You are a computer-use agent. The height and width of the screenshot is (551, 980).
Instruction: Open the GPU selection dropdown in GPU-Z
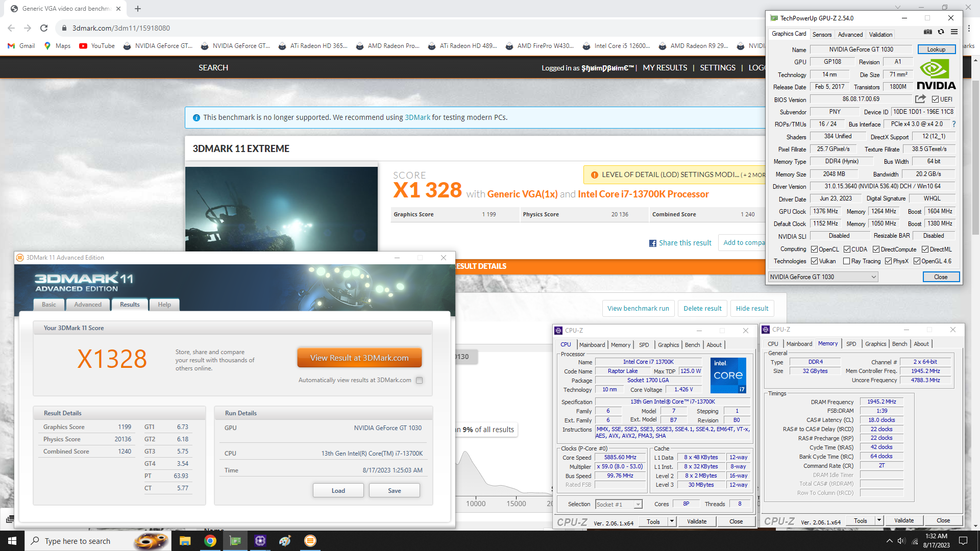point(823,277)
